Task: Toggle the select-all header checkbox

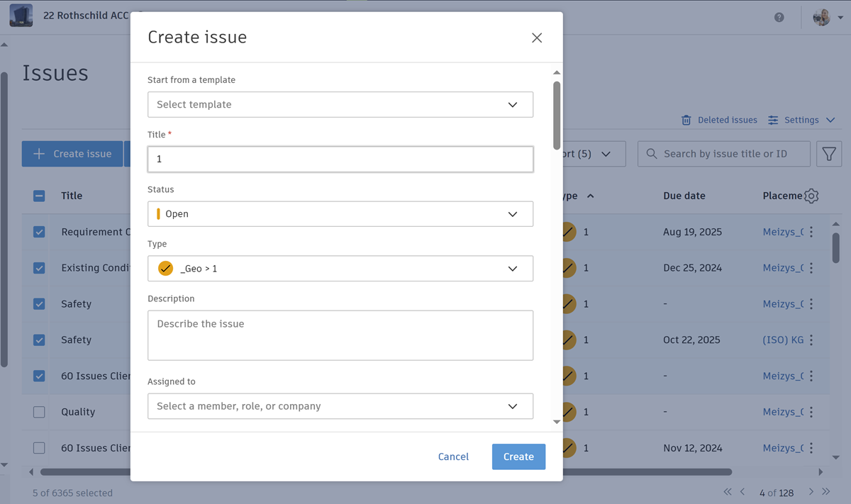Action: point(39,196)
